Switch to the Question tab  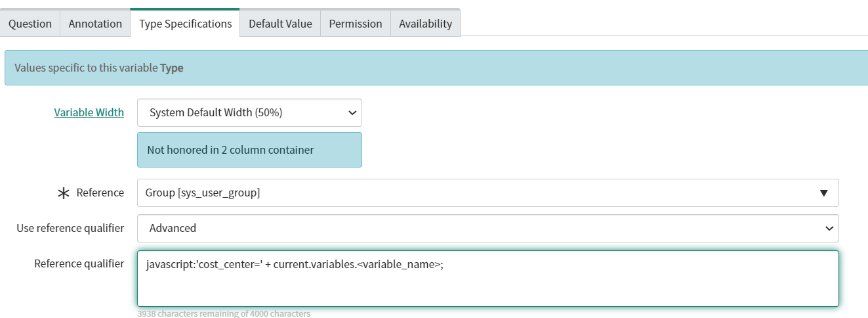[30, 23]
